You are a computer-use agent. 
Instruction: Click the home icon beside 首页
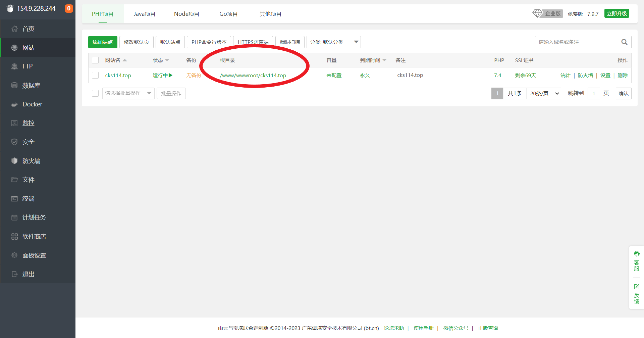[14, 29]
